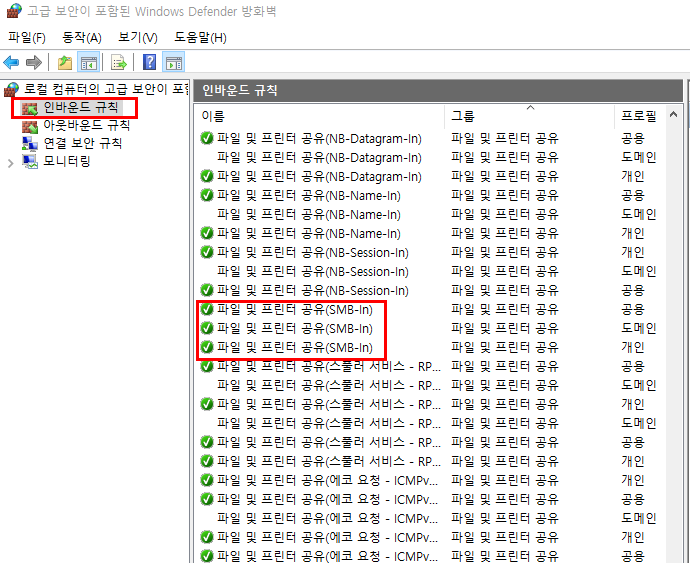The height and width of the screenshot is (563, 690).
Task: Click the 인바운드 규칙 panel header bar
Action: pyautogui.click(x=438, y=91)
